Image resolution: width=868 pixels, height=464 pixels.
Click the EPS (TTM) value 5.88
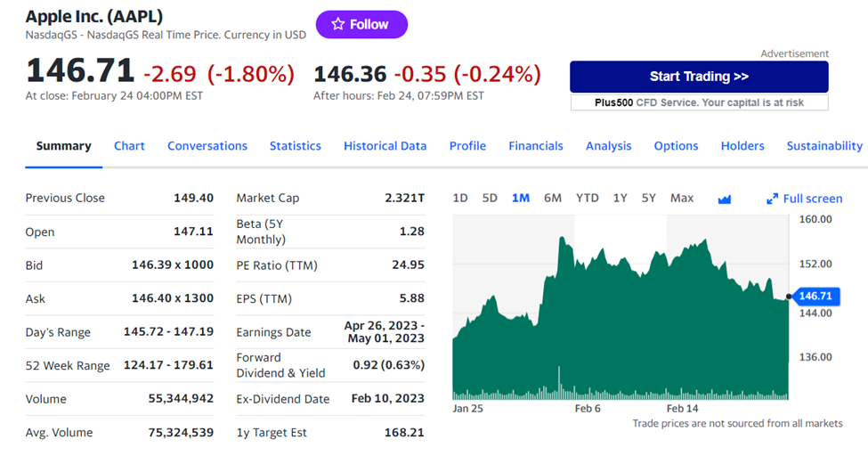(x=412, y=298)
